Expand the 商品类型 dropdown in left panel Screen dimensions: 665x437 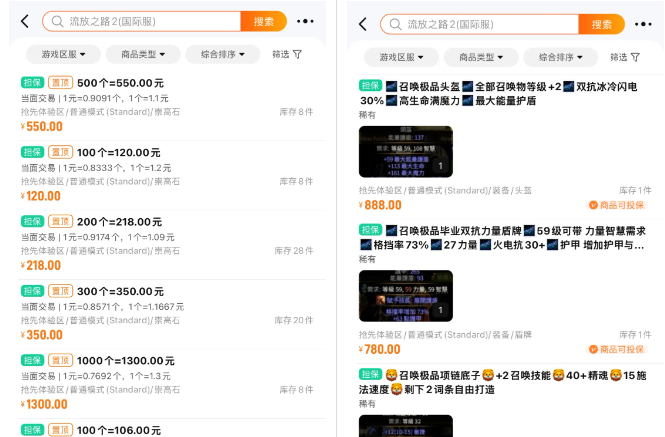pyautogui.click(x=143, y=54)
